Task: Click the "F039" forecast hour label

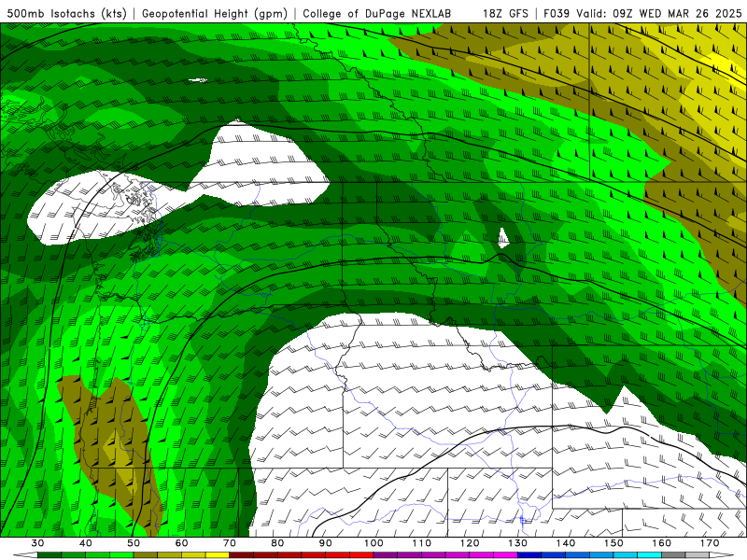Action: point(557,13)
